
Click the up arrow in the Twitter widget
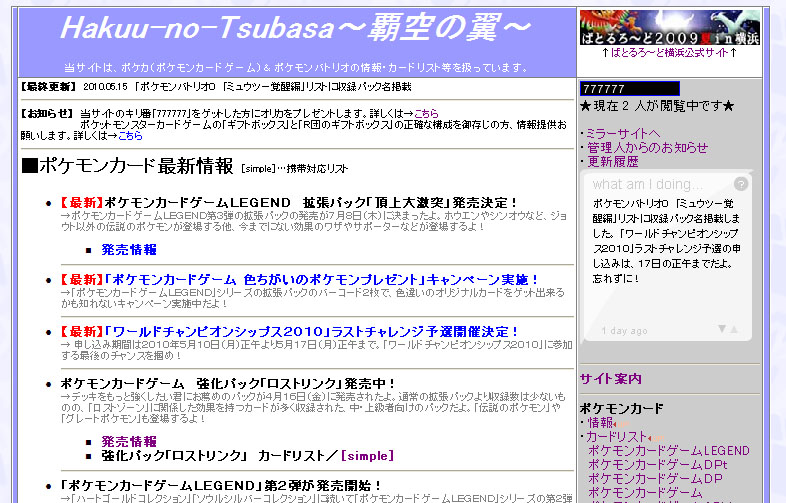point(734,329)
